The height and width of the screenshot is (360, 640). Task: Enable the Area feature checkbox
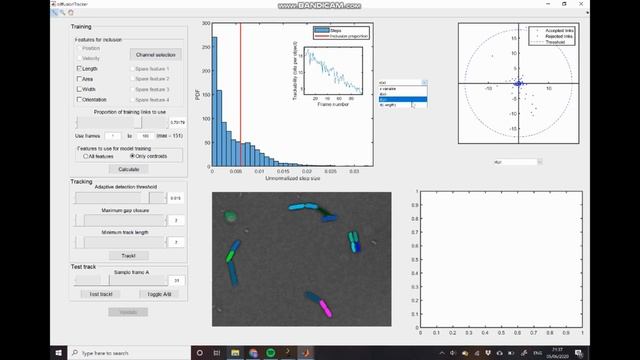pyautogui.click(x=79, y=79)
